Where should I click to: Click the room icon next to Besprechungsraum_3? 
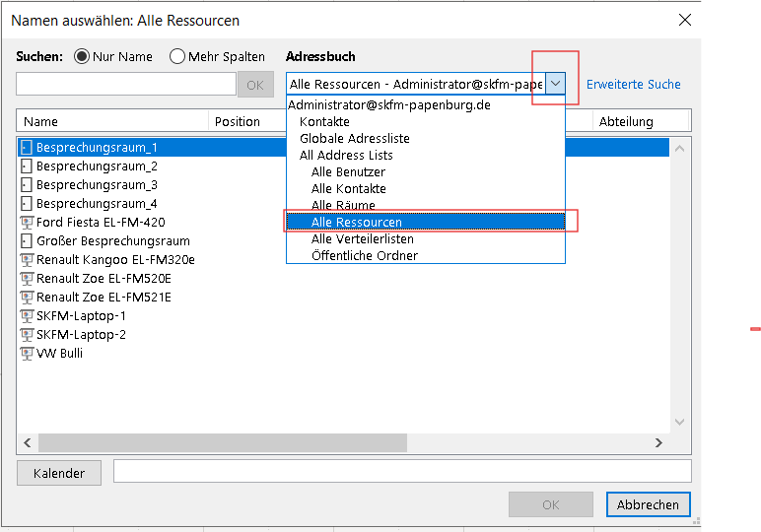click(27, 185)
